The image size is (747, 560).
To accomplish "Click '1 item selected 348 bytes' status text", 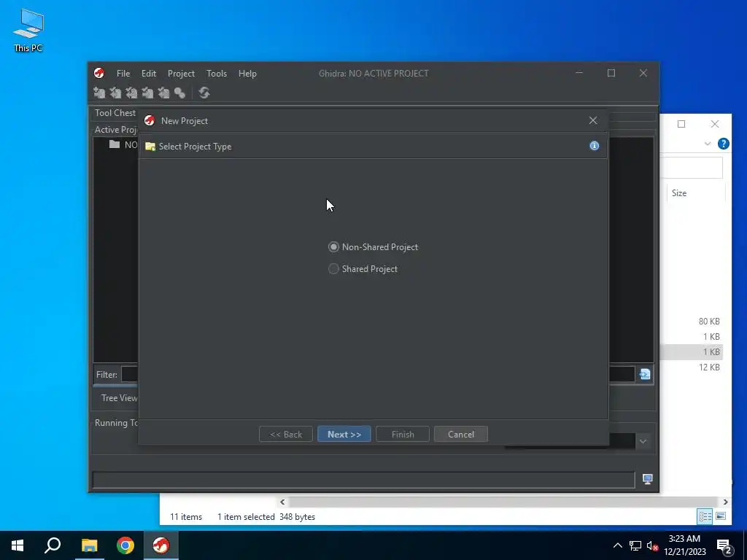I will click(266, 517).
